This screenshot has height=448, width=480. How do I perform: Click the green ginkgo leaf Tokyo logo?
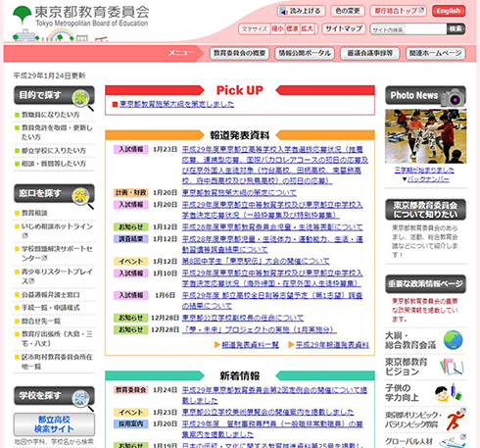point(22,15)
